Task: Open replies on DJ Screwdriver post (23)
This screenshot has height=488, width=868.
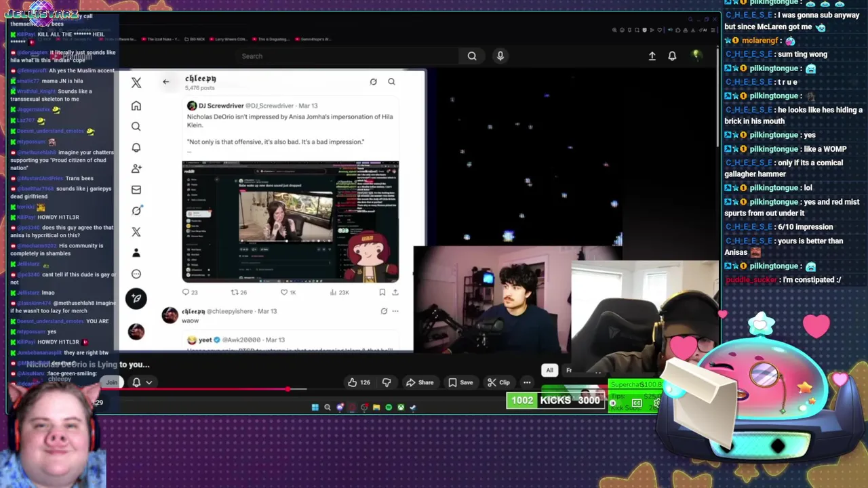Action: click(189, 292)
